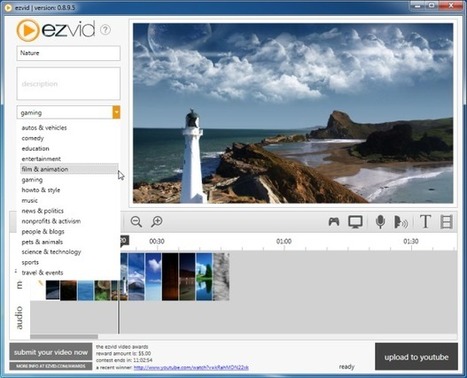Click the timeline horizontal scrollbar
Image resolution: width=467 pixels, height=378 pixels.
[64, 337]
